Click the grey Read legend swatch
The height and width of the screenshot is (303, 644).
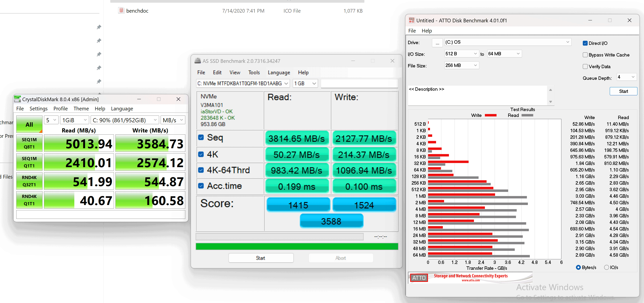(527, 115)
